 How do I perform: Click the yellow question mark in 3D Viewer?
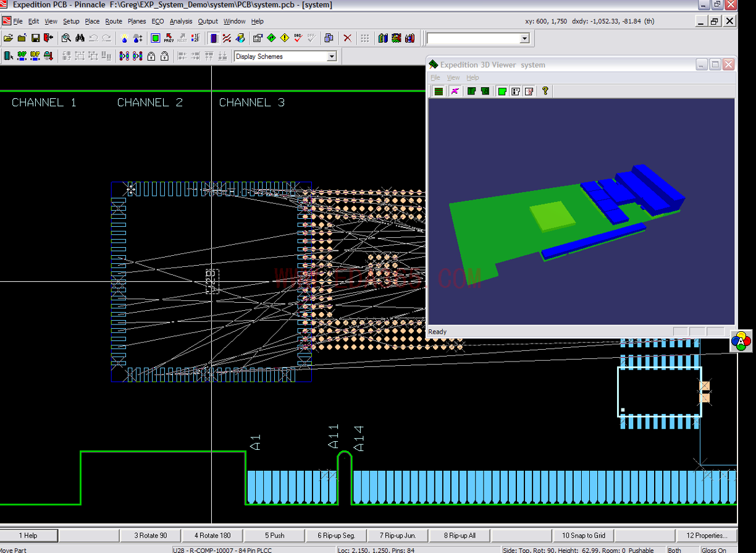[x=545, y=91]
